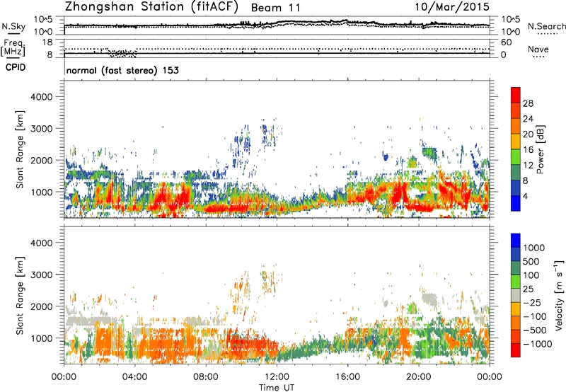Click the Power [dB] colorbar label
Screen dimensions: 566x392
coord(541,149)
